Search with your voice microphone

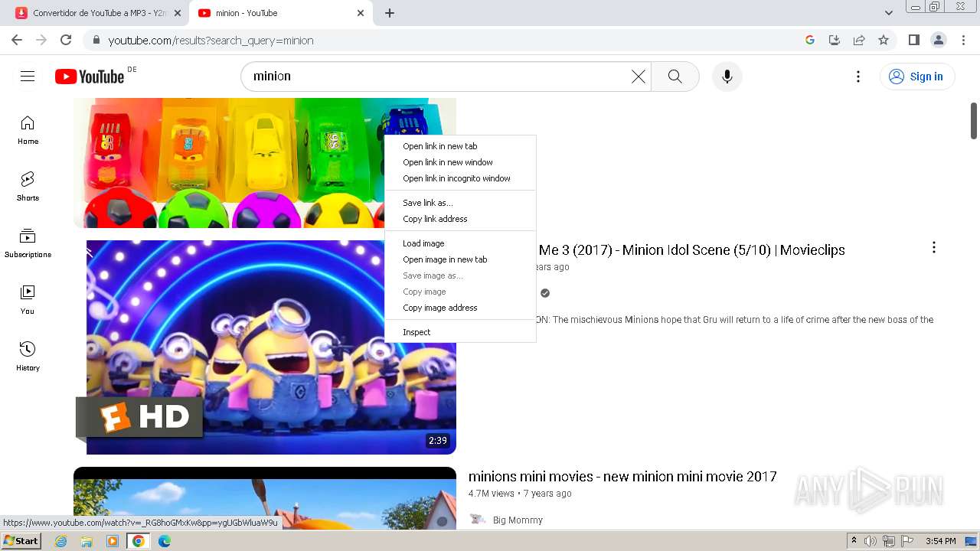(727, 77)
